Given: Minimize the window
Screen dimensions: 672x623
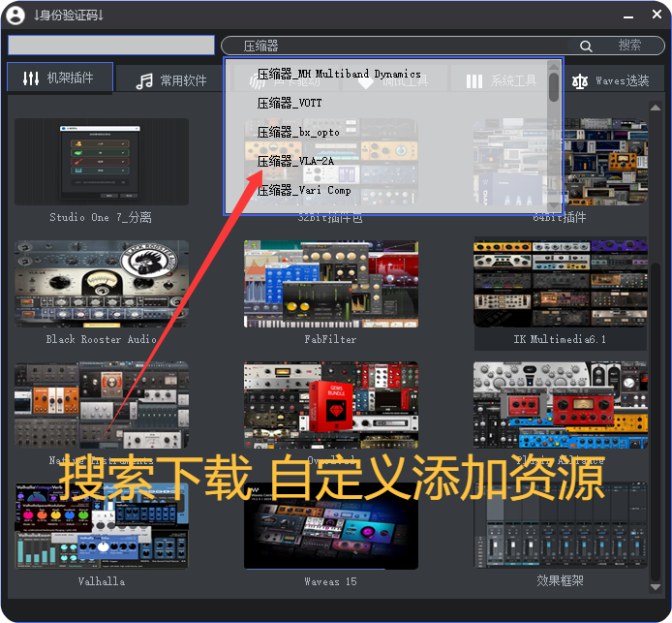Looking at the screenshot, I should (628, 16).
